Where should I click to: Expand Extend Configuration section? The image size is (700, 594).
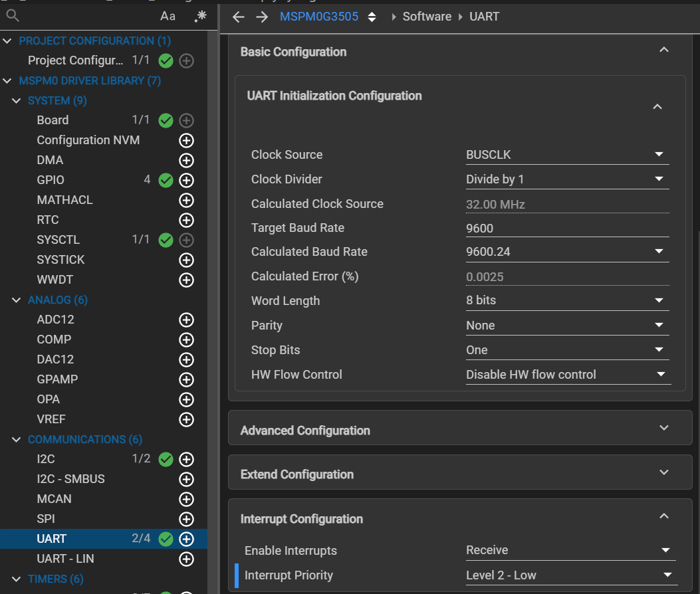pos(664,472)
